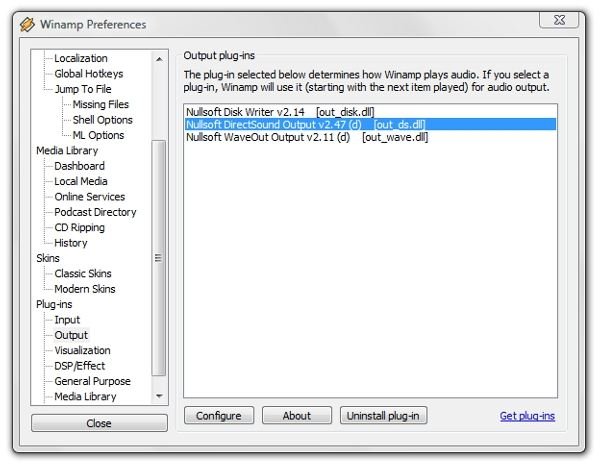Screen dimensions: 600x464
Task: Select History under Media Library
Action: (x=71, y=243)
